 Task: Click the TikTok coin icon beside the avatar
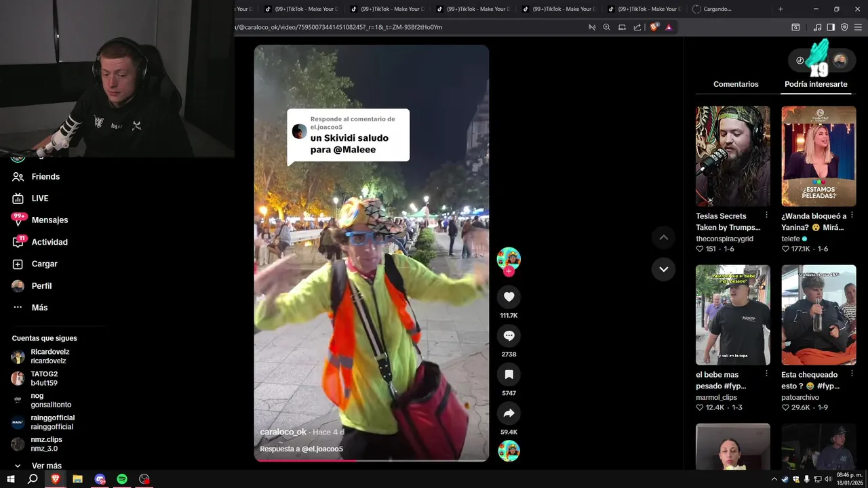click(800, 60)
